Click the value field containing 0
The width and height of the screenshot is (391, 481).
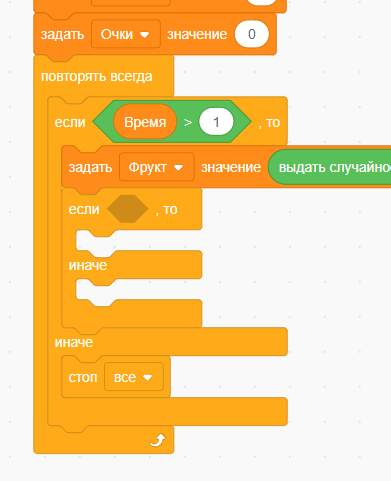coord(252,34)
